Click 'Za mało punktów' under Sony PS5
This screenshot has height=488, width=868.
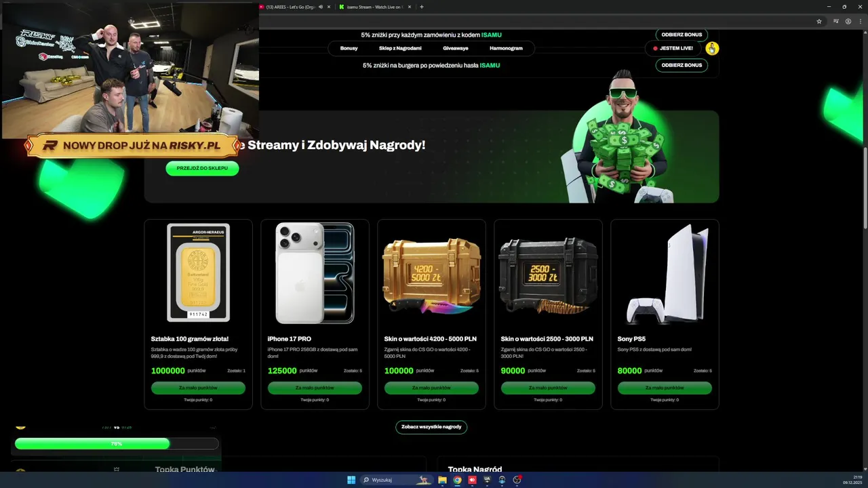(665, 388)
